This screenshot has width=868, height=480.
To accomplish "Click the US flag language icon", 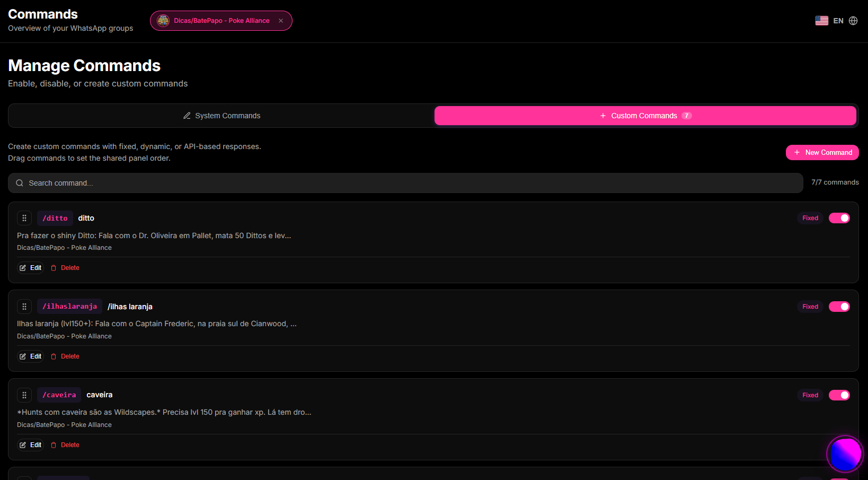I will 822,21.
